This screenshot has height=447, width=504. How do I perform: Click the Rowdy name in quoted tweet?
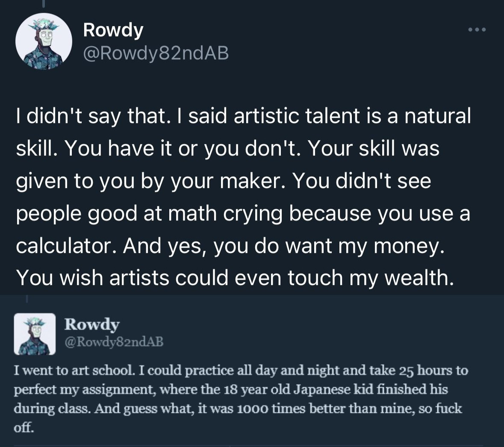(92, 324)
